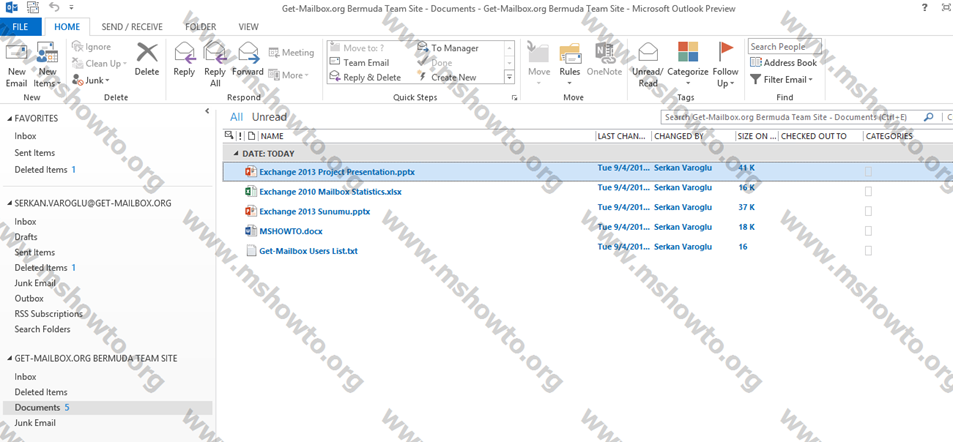The width and height of the screenshot is (953, 442).
Task: Select Exchange 2013 Sunumu.pptx file
Action: (314, 212)
